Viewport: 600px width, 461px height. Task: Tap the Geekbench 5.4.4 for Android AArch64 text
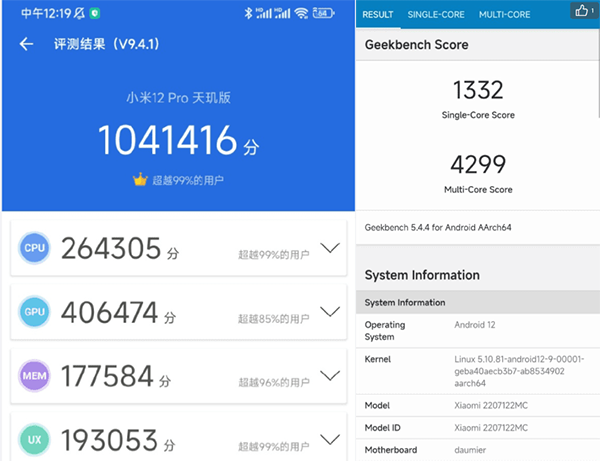[x=438, y=228]
